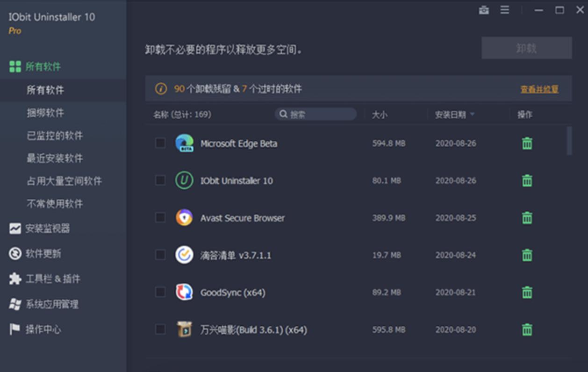
Task: Click the trash icon beside GoodSync (x64)
Action: [527, 292]
